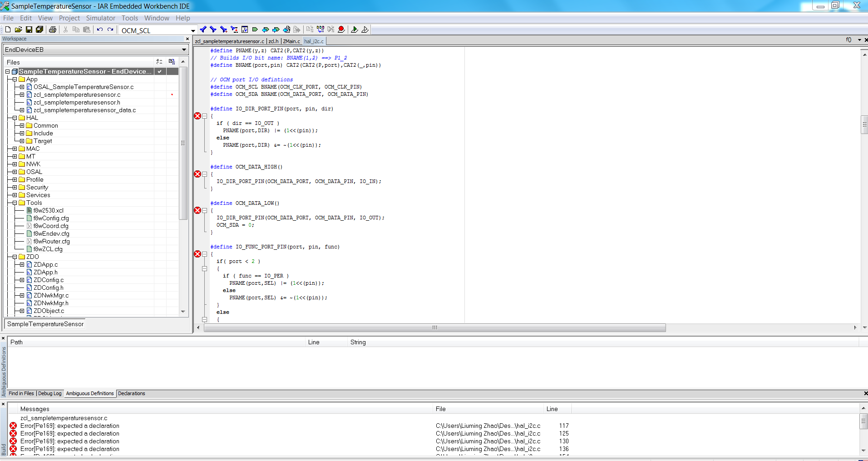Click the Compile toolbar icon
Viewport: 868px width, 461px height.
[310, 30]
